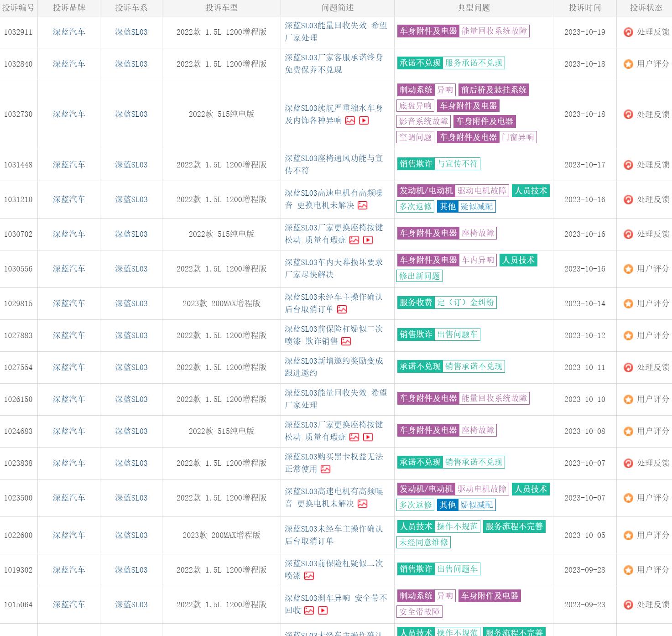Play video icon in complaint 1024683 description
Viewport: 672px width, 636px height.
[x=368, y=437]
